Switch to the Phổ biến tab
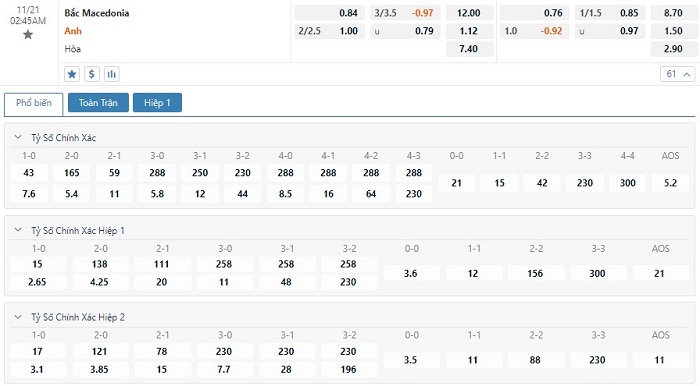This screenshot has width=700, height=386. click(x=34, y=103)
